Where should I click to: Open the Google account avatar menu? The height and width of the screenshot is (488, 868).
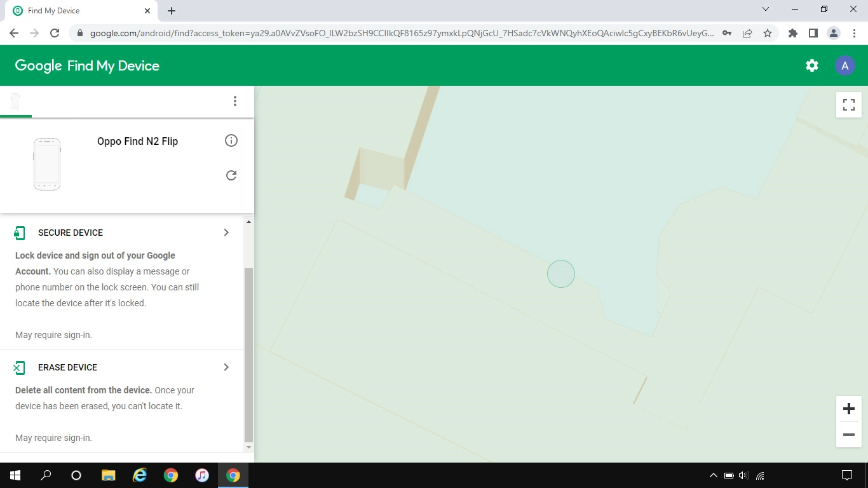click(x=844, y=65)
